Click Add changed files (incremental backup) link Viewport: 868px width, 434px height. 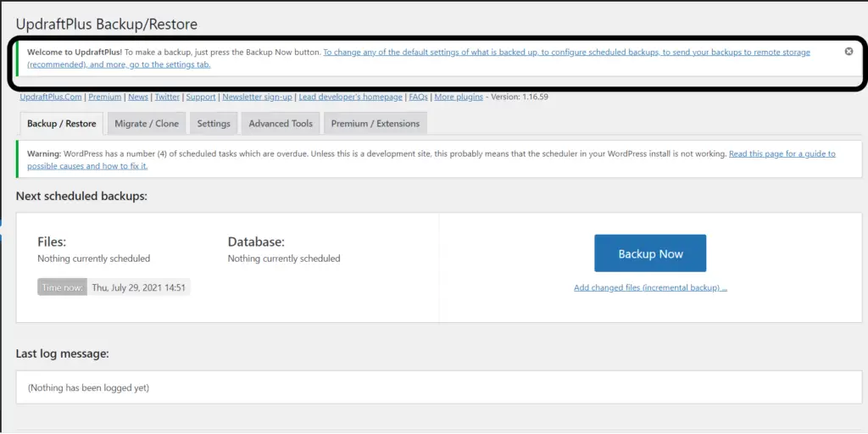tap(650, 288)
